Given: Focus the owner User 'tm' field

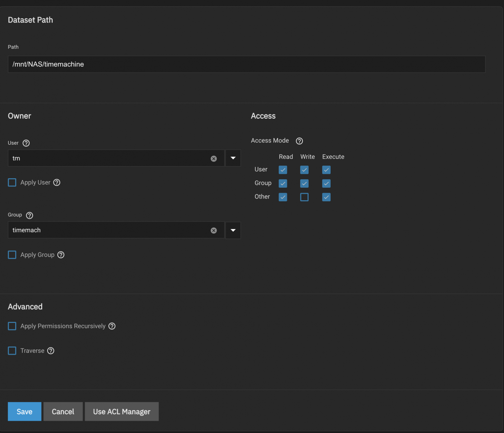Looking at the screenshot, I should click(x=116, y=158).
